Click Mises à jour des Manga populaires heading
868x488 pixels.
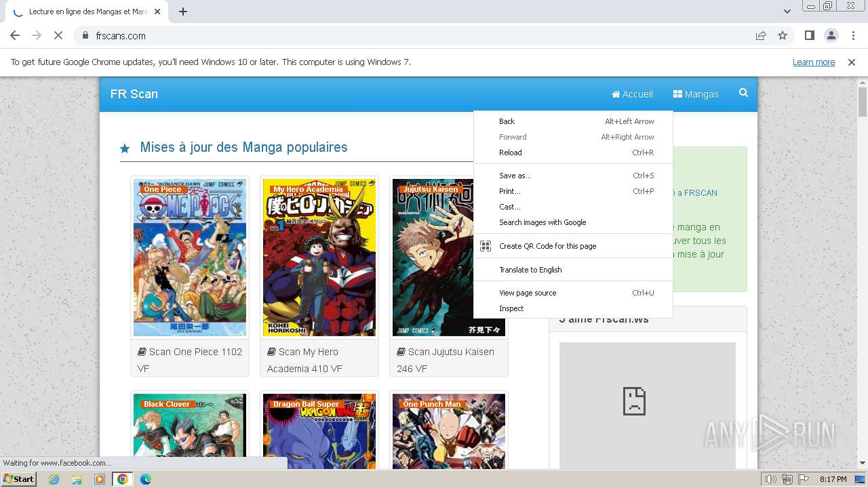[x=243, y=147]
